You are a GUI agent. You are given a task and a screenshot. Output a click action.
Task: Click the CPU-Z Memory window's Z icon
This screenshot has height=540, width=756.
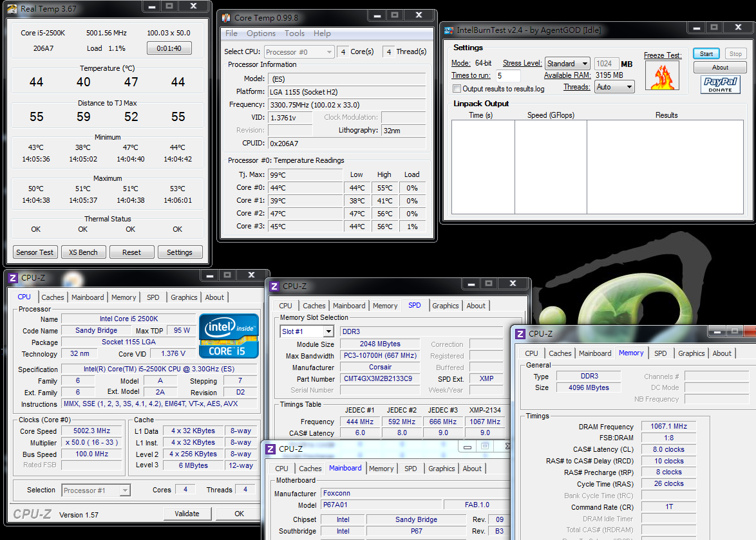520,333
